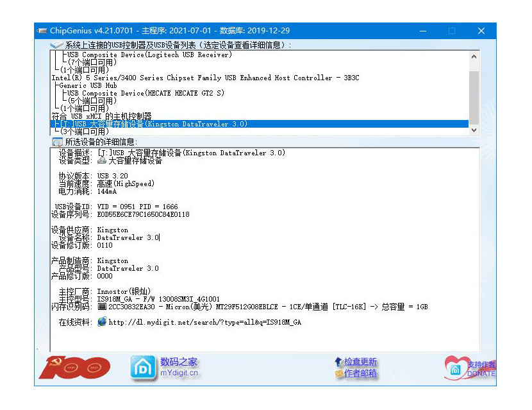
Task: Select the Intel 5 Series USB Enhanced Host Controller
Action: point(205,78)
